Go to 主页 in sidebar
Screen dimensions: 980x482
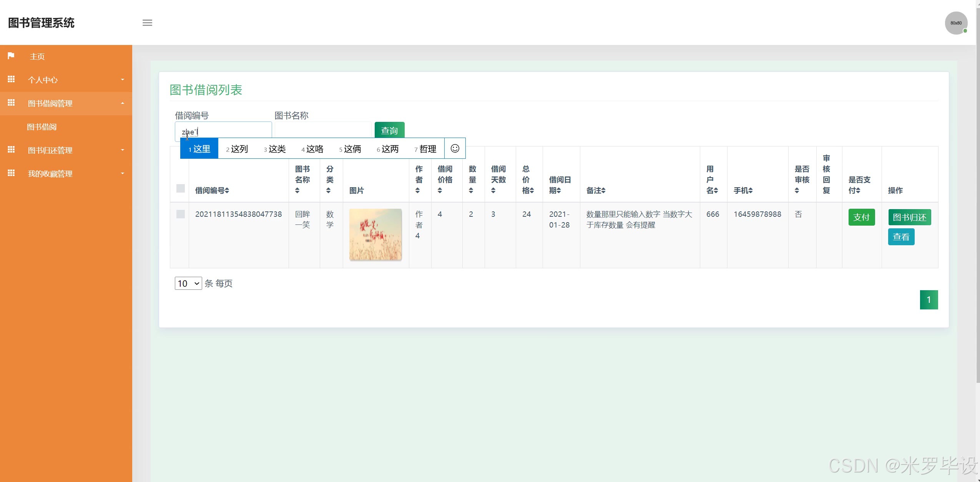click(x=37, y=57)
